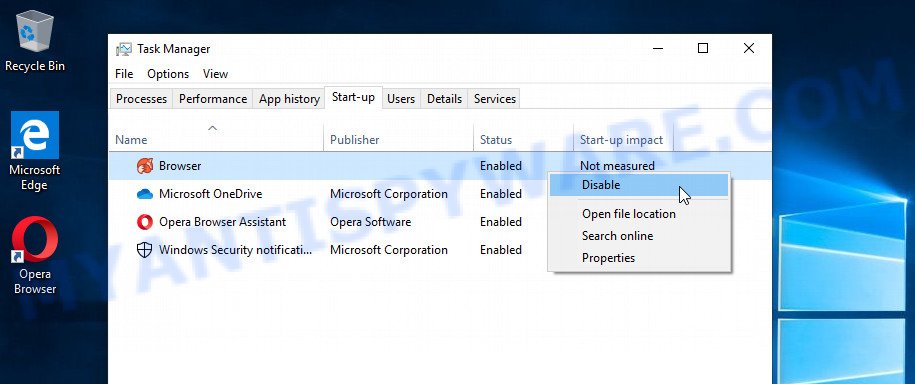Image resolution: width=915 pixels, height=384 pixels.
Task: Click the Task Manager title bar icon
Action: [124, 49]
